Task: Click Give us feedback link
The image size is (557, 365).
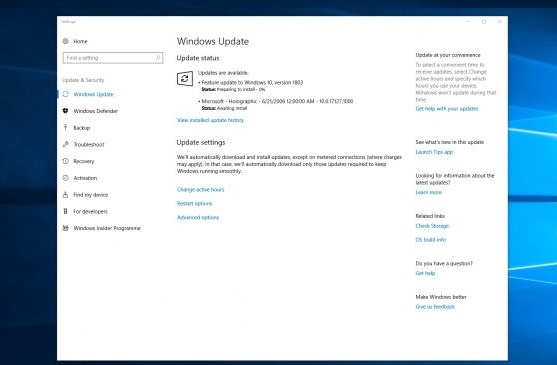Action: 435,306
